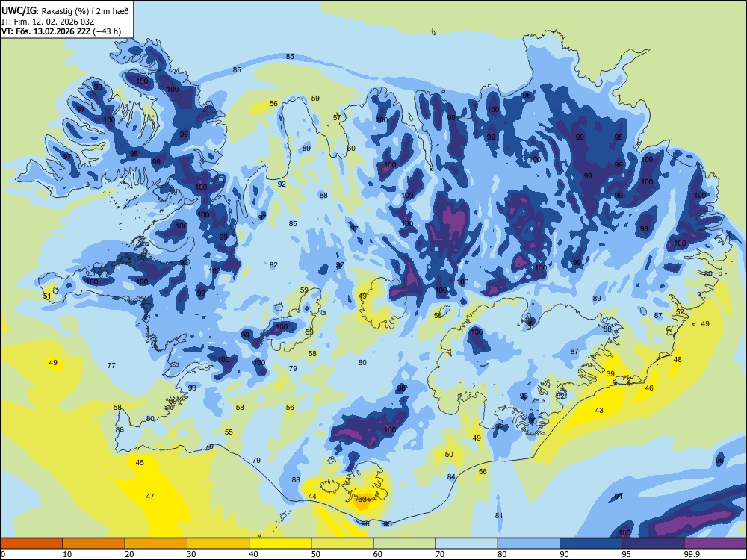Click the map value '77'
This screenshot has width=747, height=560.
click(111, 365)
